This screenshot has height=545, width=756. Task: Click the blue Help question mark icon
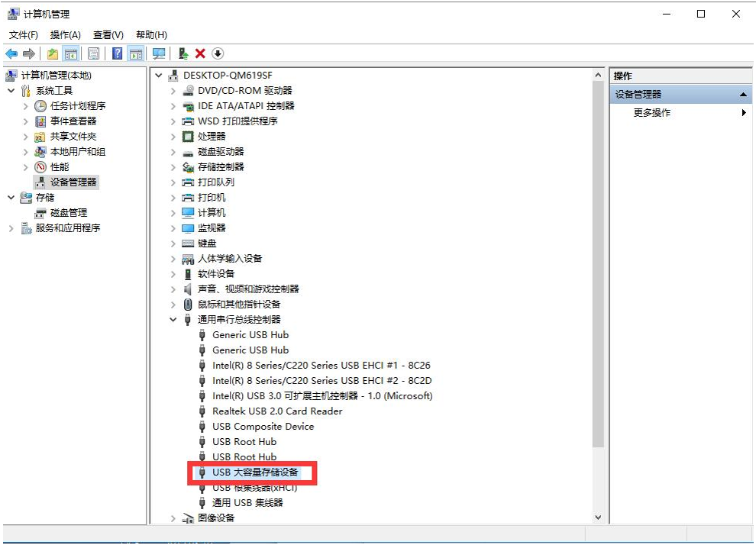(x=117, y=53)
